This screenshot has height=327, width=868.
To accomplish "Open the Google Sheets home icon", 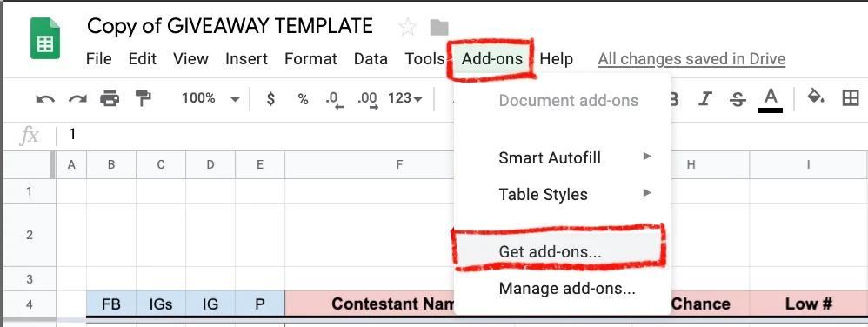I will coord(45,38).
